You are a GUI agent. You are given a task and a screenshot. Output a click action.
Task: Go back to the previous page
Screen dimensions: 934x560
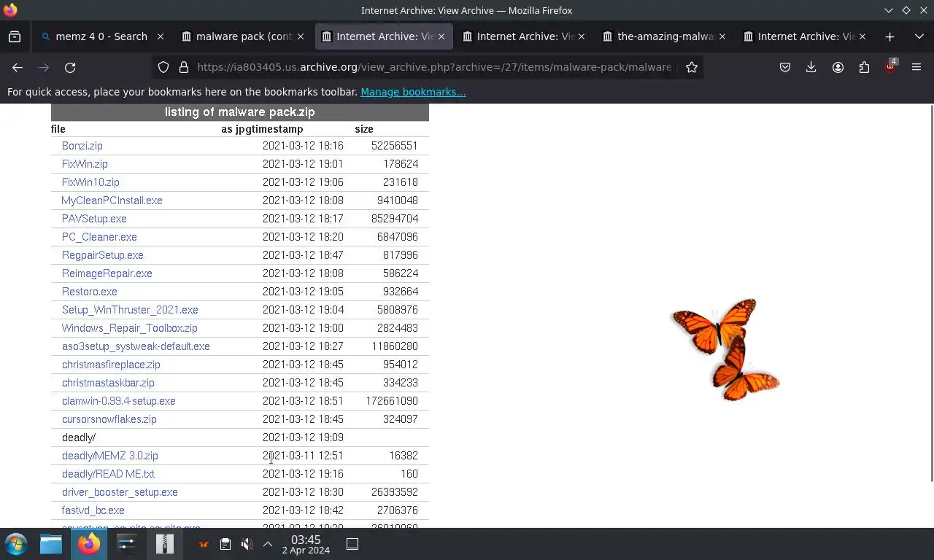point(18,67)
